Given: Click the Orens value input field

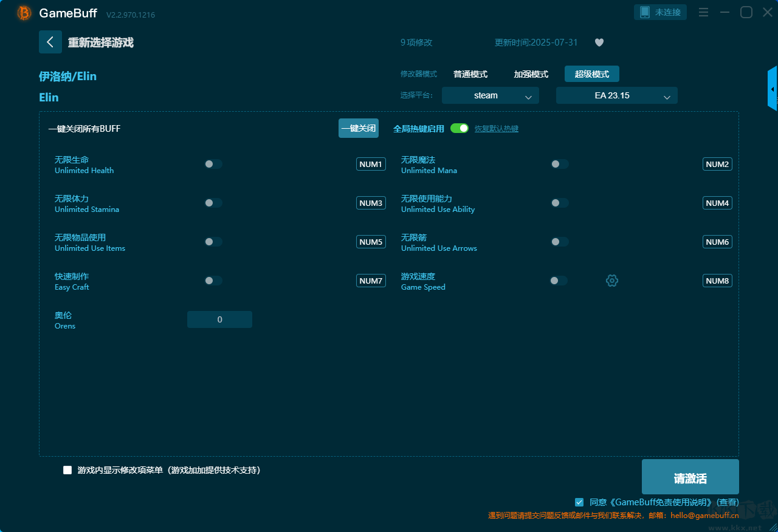Looking at the screenshot, I should click(x=219, y=319).
